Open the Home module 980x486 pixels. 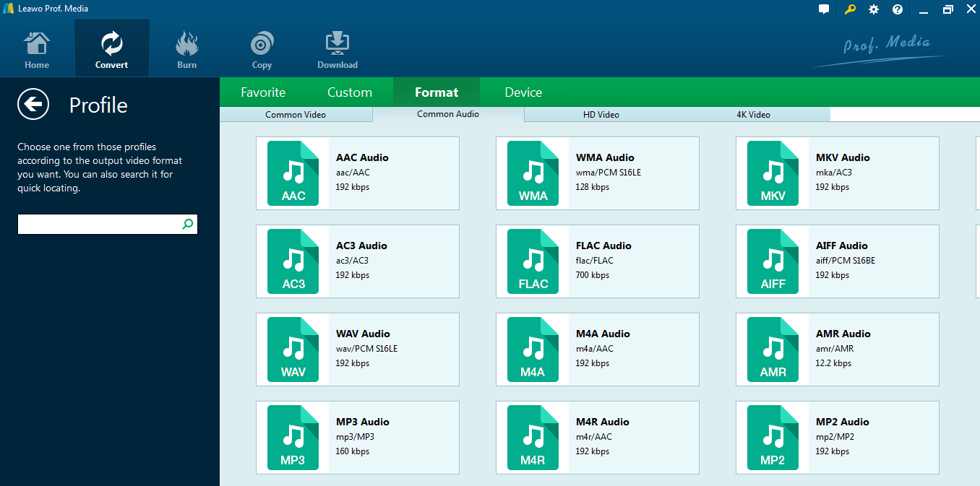[x=37, y=49]
